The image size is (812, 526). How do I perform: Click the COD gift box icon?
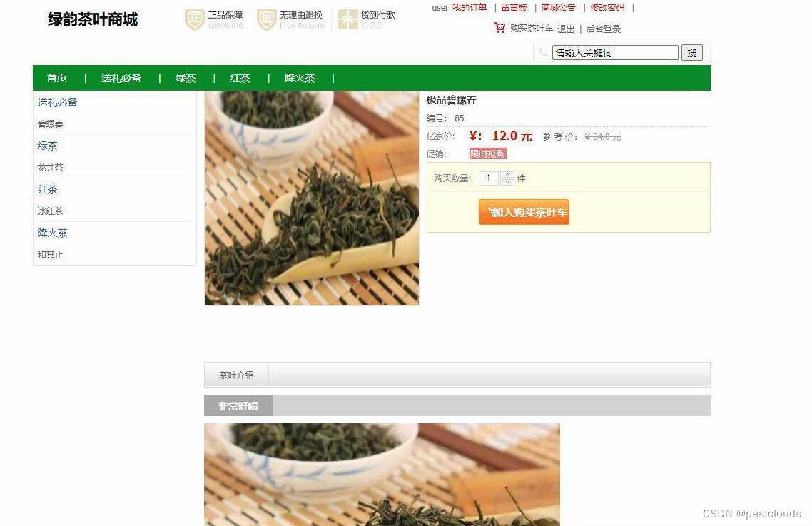[x=348, y=20]
